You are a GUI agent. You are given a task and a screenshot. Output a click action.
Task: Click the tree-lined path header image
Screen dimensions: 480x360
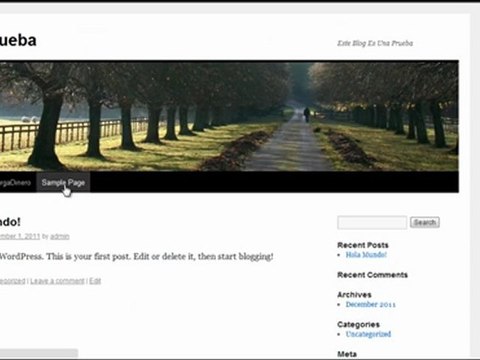[x=229, y=116]
